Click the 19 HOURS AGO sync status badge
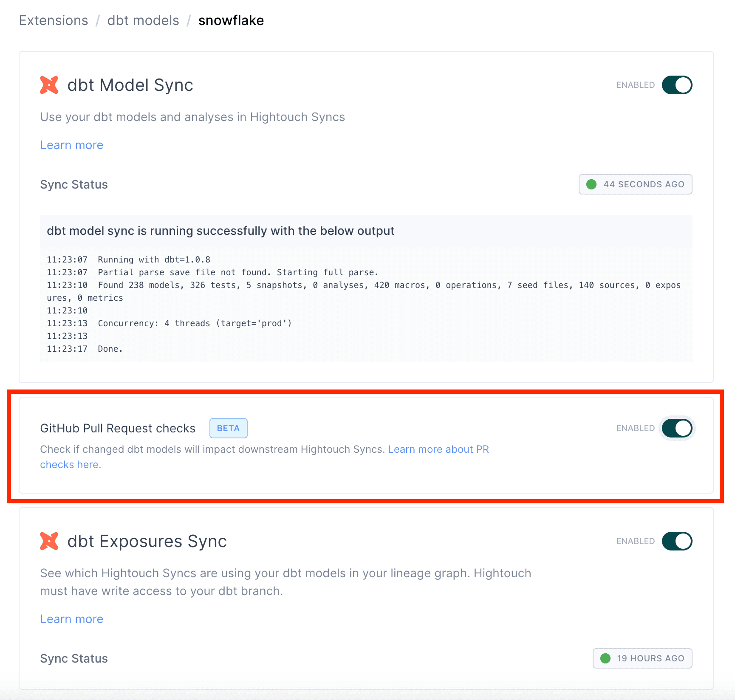735x700 pixels. click(642, 658)
